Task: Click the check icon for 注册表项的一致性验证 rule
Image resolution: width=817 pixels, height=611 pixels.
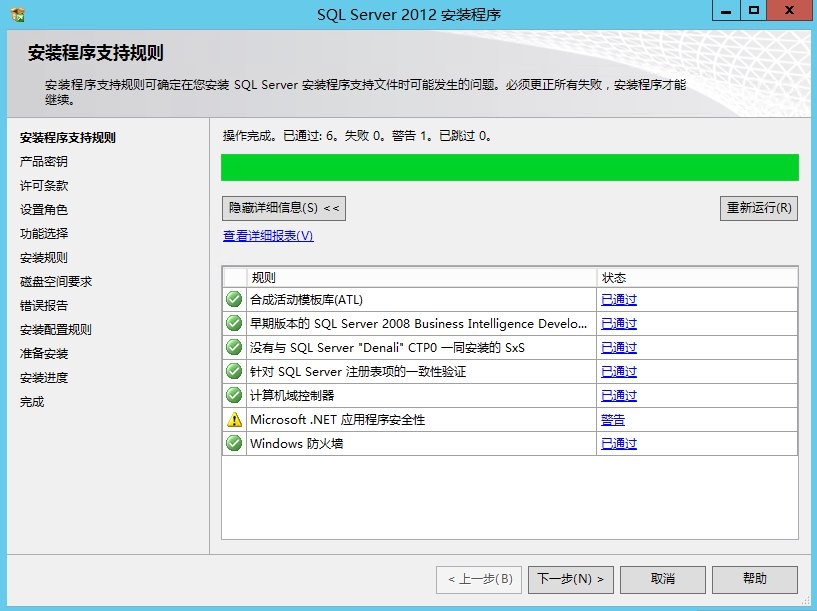Action: (x=234, y=371)
